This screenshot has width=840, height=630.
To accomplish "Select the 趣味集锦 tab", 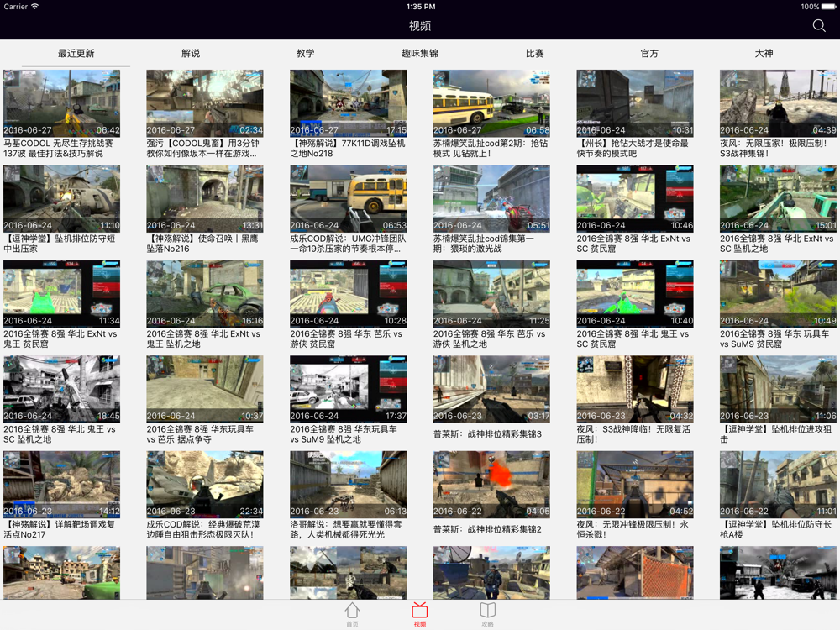I will (x=420, y=53).
